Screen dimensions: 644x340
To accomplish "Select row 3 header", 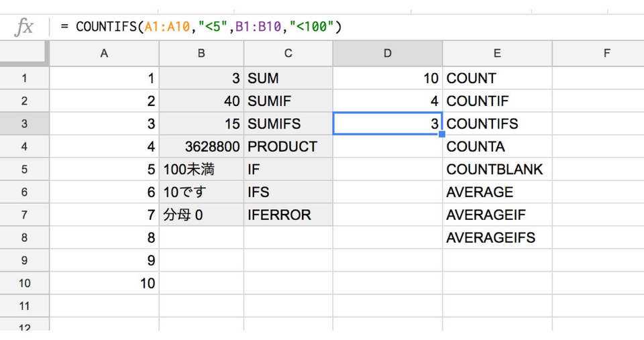I will coord(25,123).
